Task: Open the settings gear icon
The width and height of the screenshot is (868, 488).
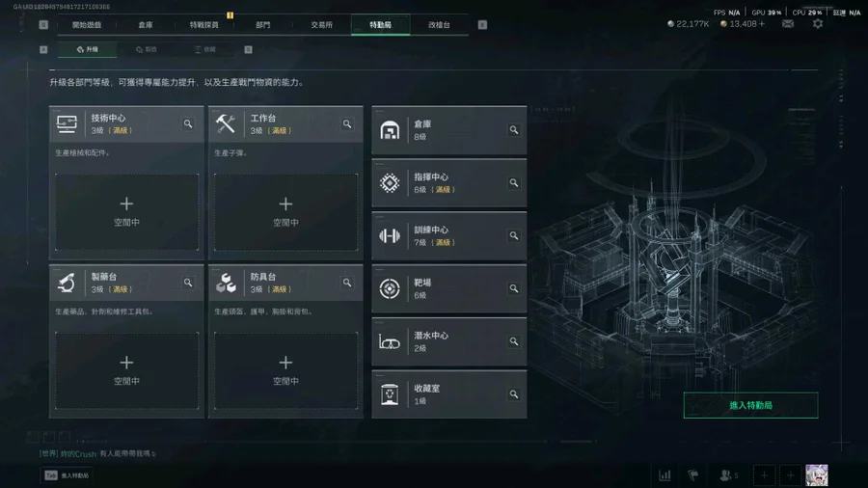Action: [x=818, y=24]
